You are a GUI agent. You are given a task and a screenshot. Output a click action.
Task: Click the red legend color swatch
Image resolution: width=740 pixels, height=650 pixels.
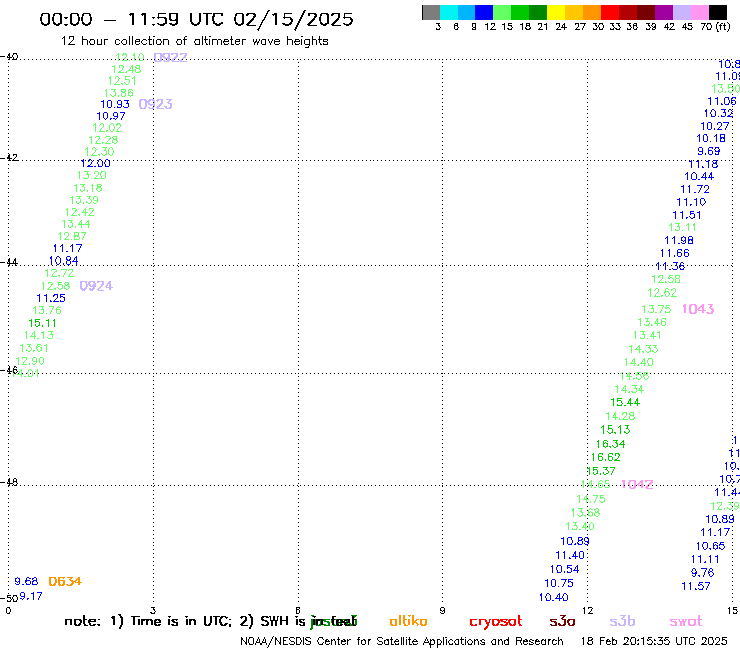[x=610, y=13]
